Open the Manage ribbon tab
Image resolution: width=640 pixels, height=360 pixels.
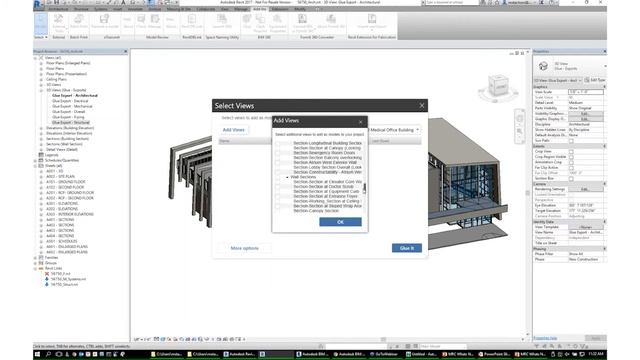click(241, 9)
